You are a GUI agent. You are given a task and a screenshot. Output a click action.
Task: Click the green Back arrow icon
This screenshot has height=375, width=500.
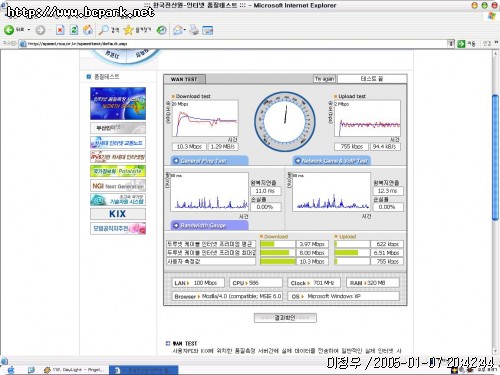pyautogui.click(x=9, y=30)
